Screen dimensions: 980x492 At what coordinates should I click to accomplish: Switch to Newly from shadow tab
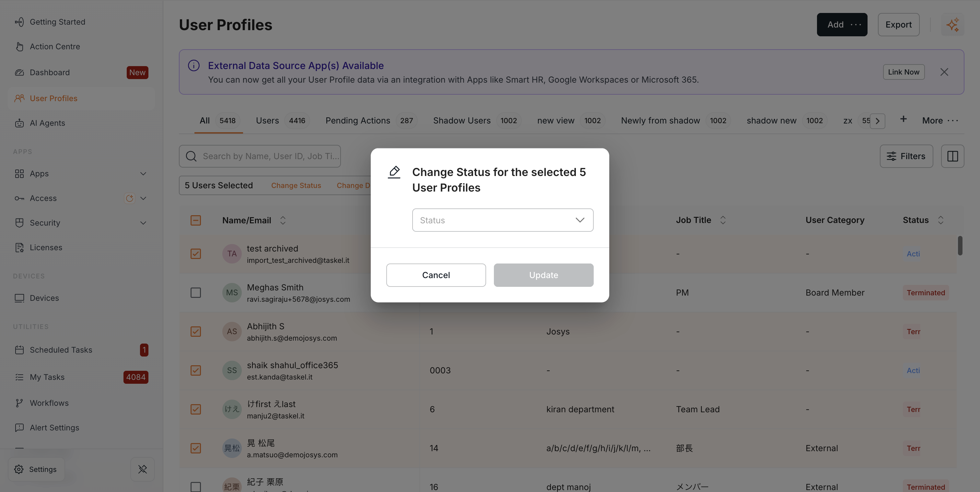click(x=676, y=121)
